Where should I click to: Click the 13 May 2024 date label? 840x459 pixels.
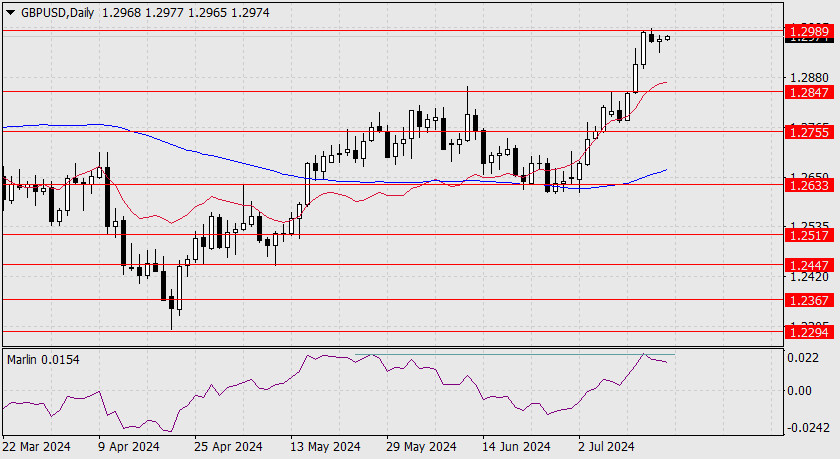tap(325, 446)
